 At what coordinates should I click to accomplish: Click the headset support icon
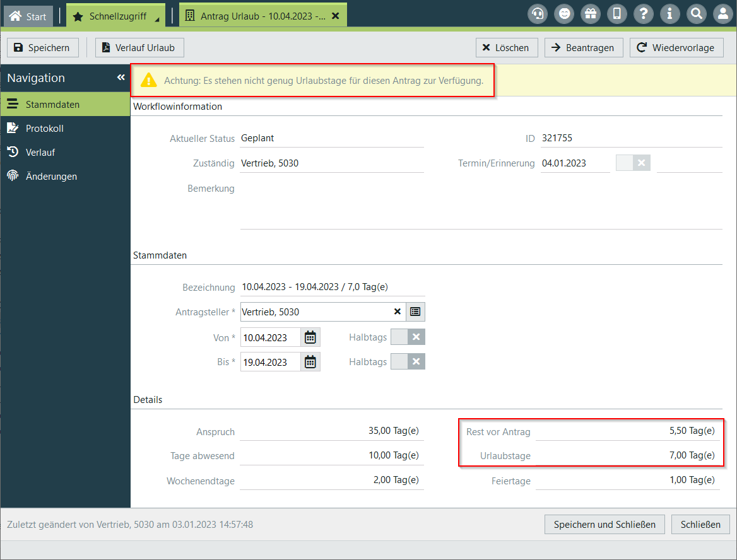click(538, 14)
